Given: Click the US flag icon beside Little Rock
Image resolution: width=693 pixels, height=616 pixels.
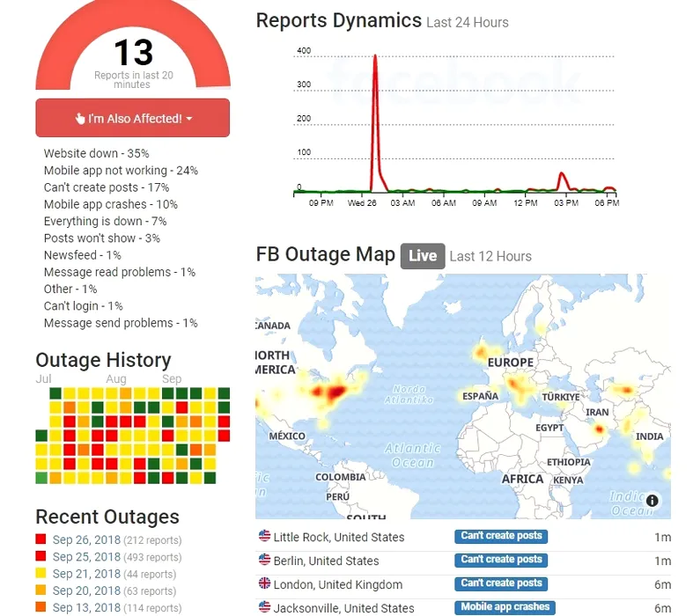Looking at the screenshot, I should pyautogui.click(x=264, y=536).
